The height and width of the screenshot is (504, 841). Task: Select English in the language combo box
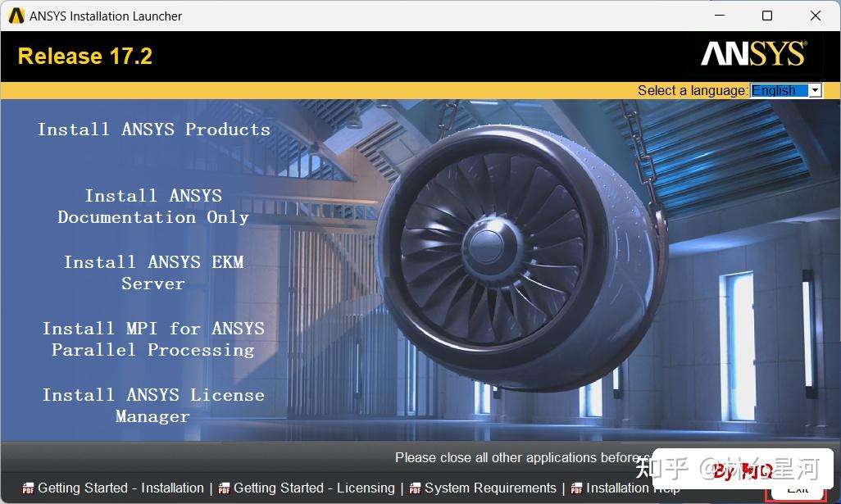(779, 90)
